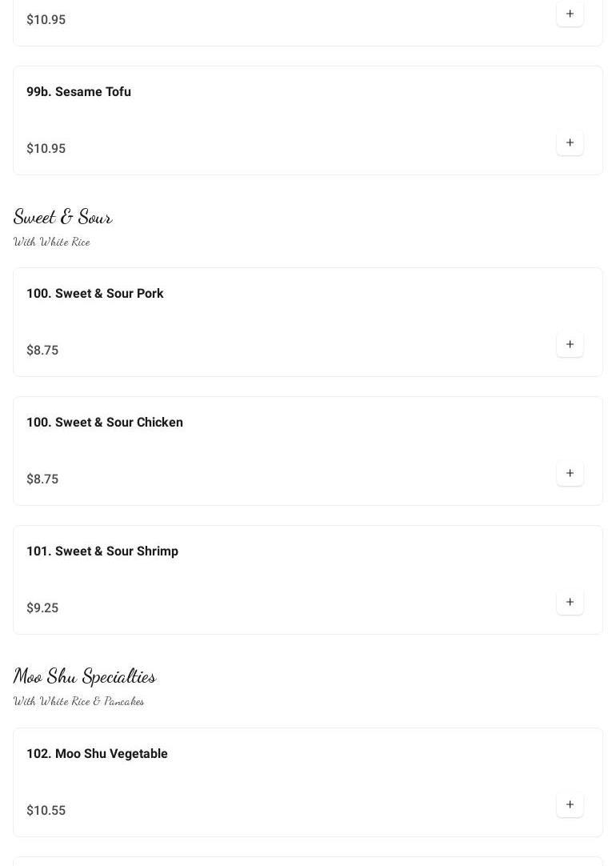Click the 101. Sweet & Sour Shrimp title

102,551
